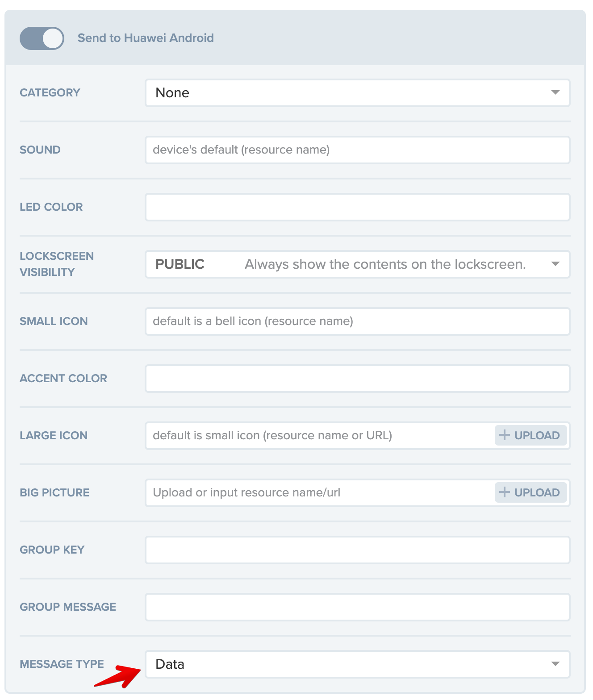Click the plus icon next to Large Icon upload

pyautogui.click(x=505, y=435)
